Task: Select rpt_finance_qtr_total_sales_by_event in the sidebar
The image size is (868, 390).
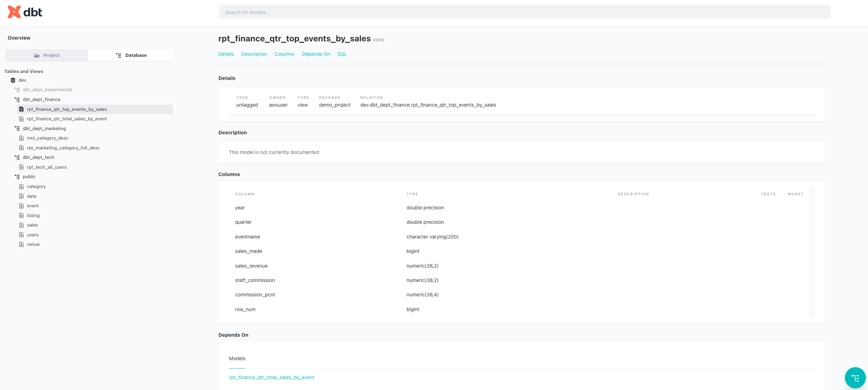Action: [67, 119]
